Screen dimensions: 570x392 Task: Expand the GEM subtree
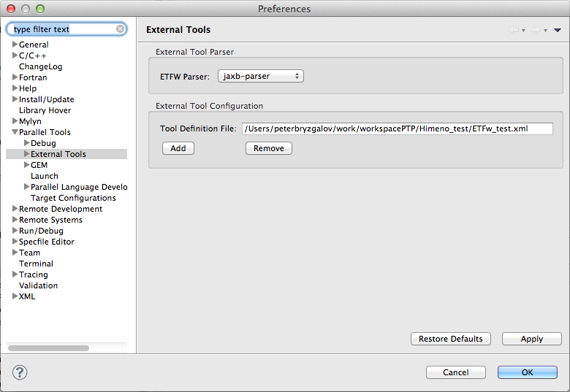click(x=26, y=165)
